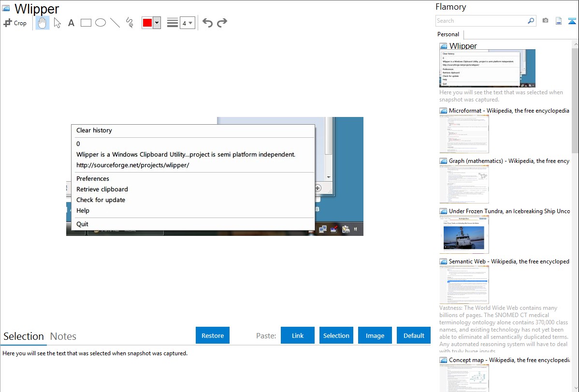579x392 pixels.
Task: Click the icon beside Graph (mathematics) title
Action: click(444, 161)
